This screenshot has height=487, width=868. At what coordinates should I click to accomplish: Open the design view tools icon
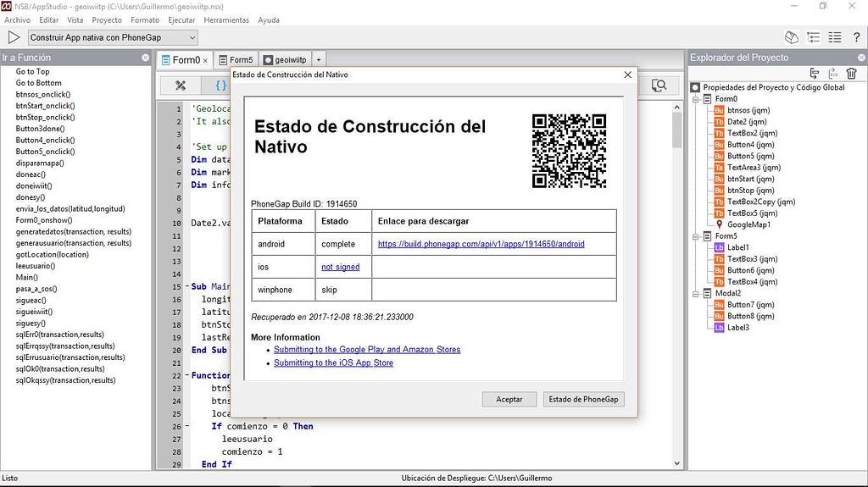click(x=181, y=86)
